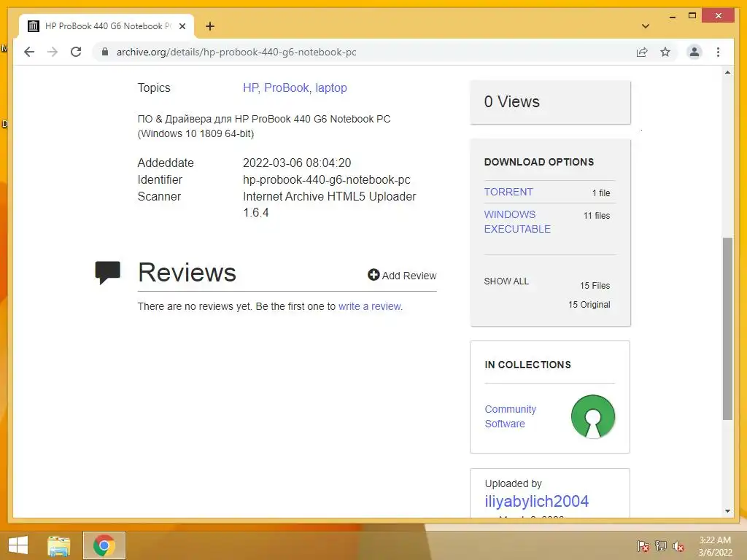Click the '15 Files' count text
The image size is (747, 560).
(595, 286)
